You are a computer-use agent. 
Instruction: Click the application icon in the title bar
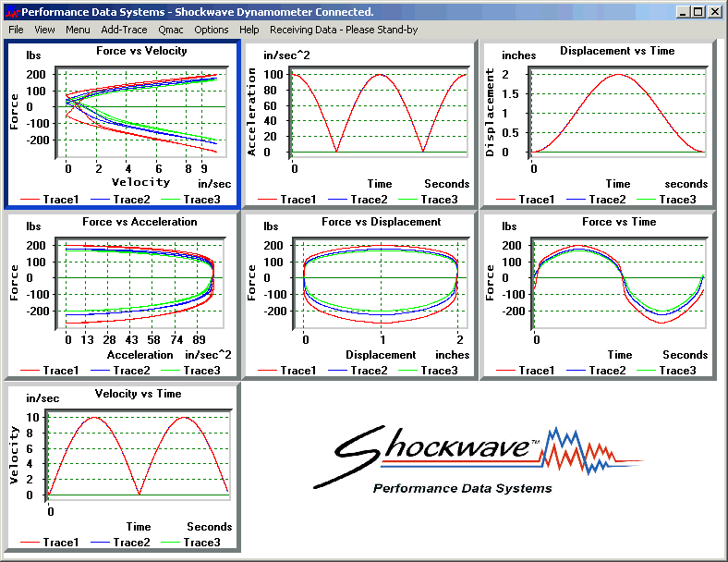[x=12, y=12]
